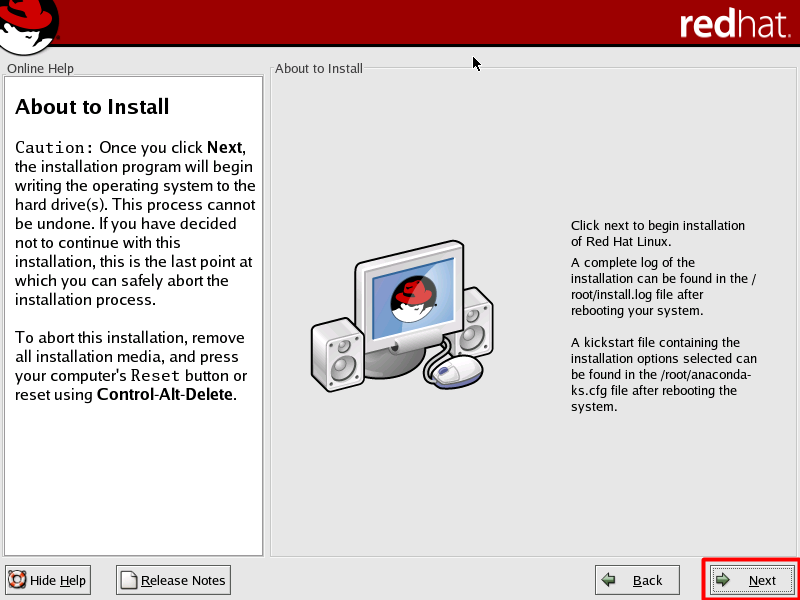Click the 'About to Install' frame title
The height and width of the screenshot is (600, 800).
(319, 68)
